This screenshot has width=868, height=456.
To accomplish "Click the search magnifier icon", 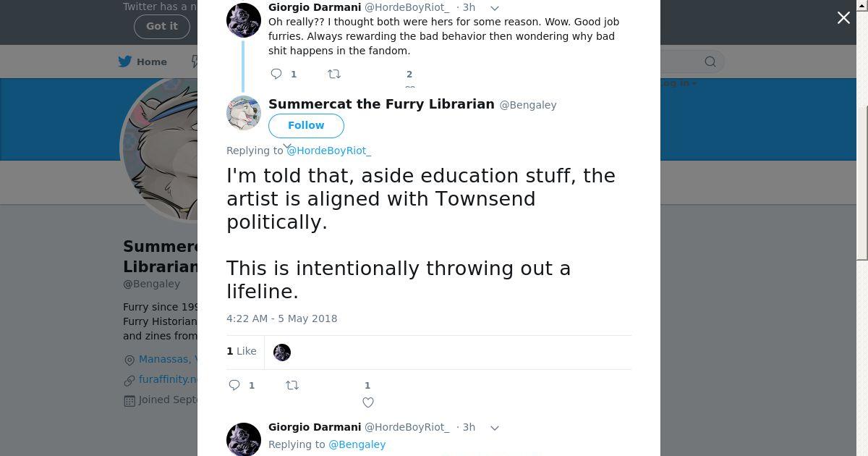I will (710, 62).
